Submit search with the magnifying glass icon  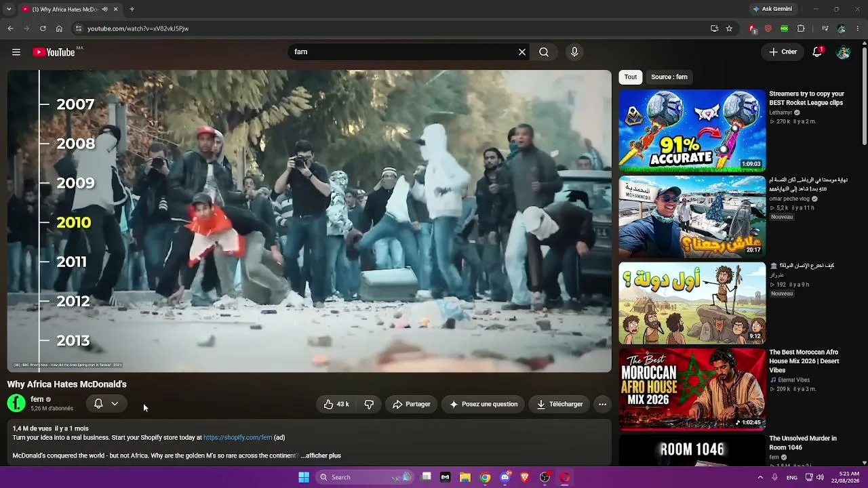point(544,52)
